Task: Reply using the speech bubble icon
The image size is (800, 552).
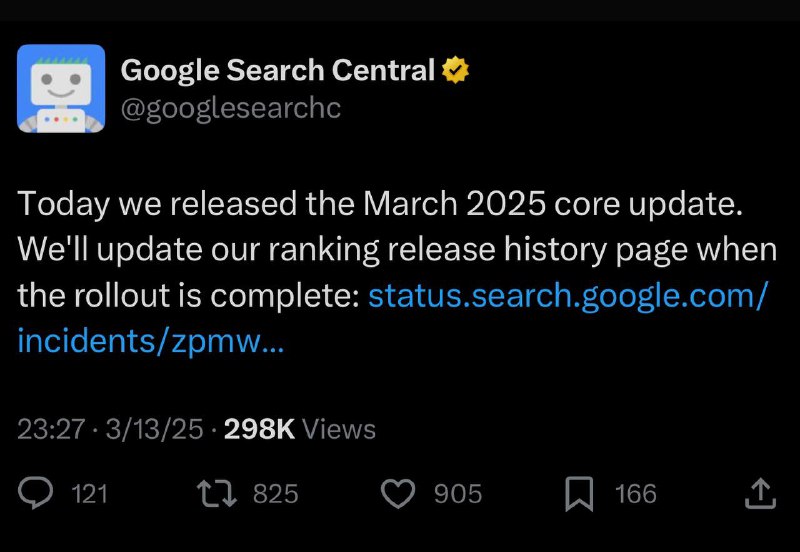Action: (35, 493)
